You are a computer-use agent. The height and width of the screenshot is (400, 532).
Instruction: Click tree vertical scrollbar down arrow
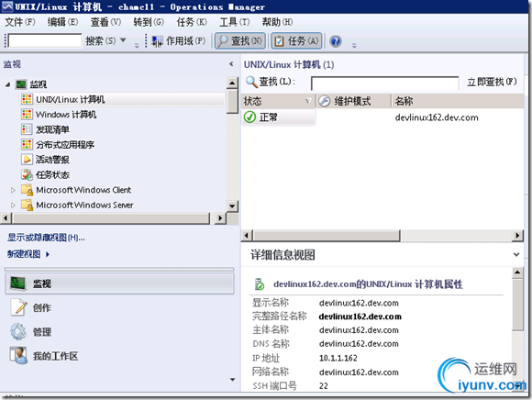tap(232, 206)
